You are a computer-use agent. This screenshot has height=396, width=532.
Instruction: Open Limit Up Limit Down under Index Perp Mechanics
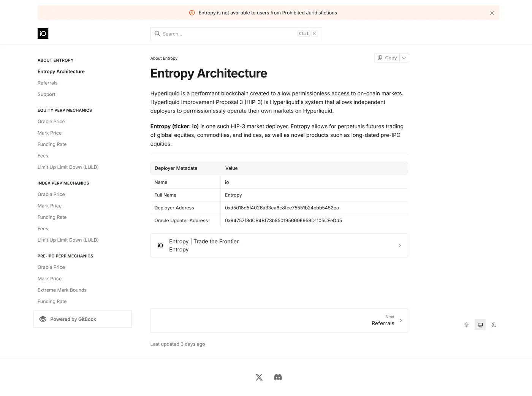68,240
